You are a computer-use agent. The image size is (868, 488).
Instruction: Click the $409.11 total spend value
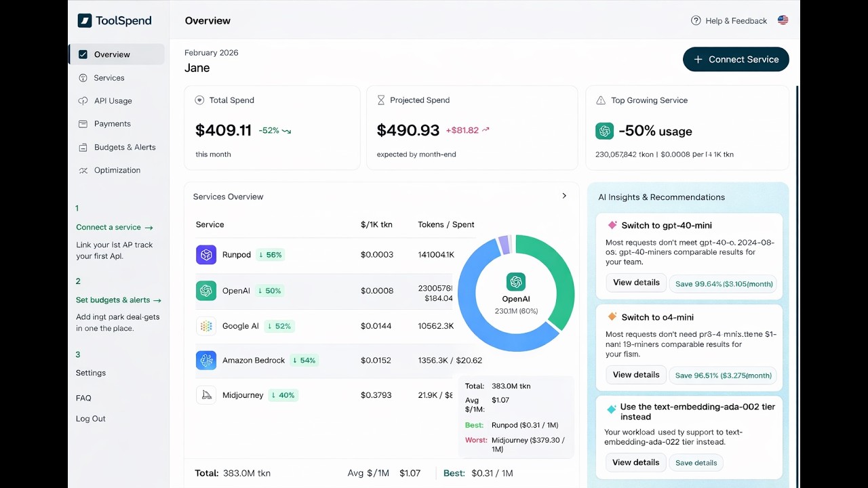point(224,130)
